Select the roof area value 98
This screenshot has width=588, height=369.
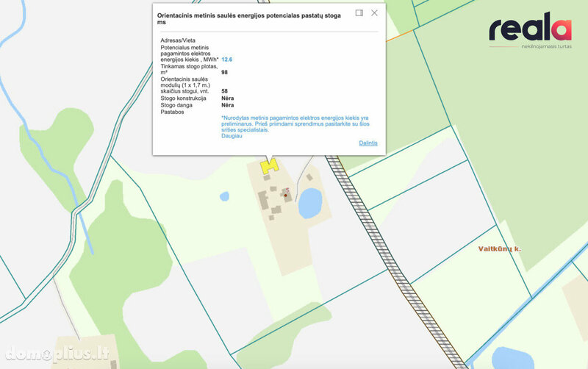tap(224, 72)
